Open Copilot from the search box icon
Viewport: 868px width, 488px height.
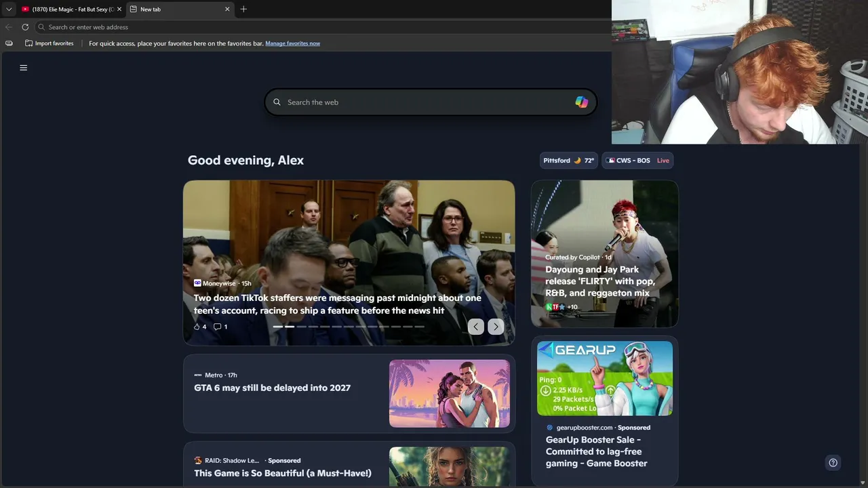(582, 102)
